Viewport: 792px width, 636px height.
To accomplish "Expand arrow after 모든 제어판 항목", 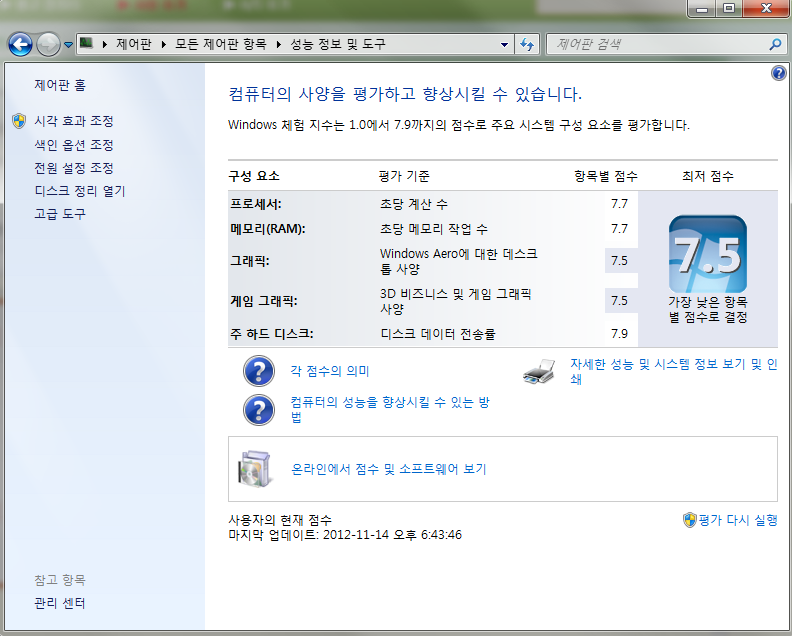I will [x=278, y=44].
